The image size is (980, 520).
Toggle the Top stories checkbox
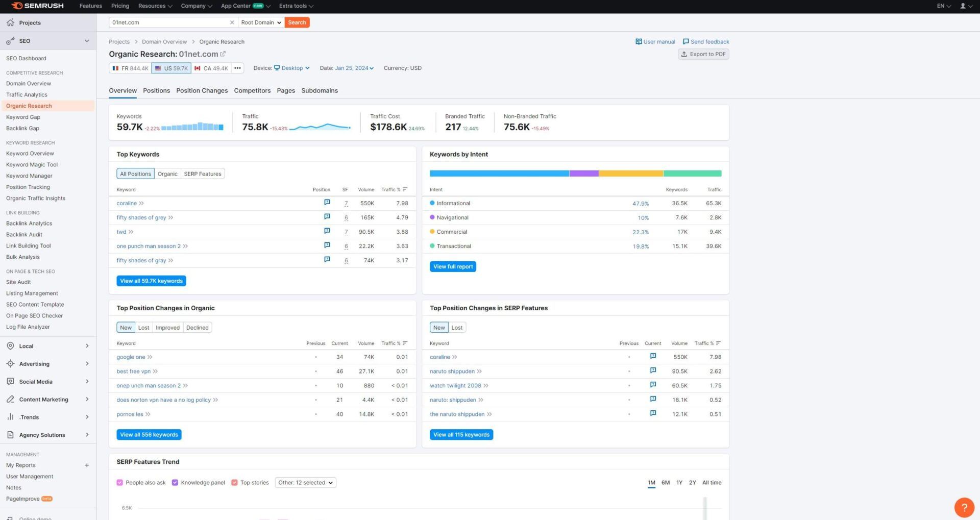[x=235, y=483]
